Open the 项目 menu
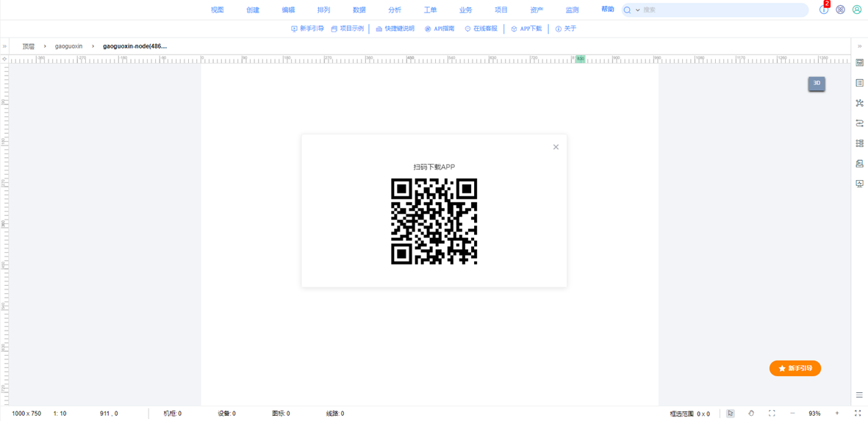The width and height of the screenshot is (868, 421). pyautogui.click(x=501, y=10)
